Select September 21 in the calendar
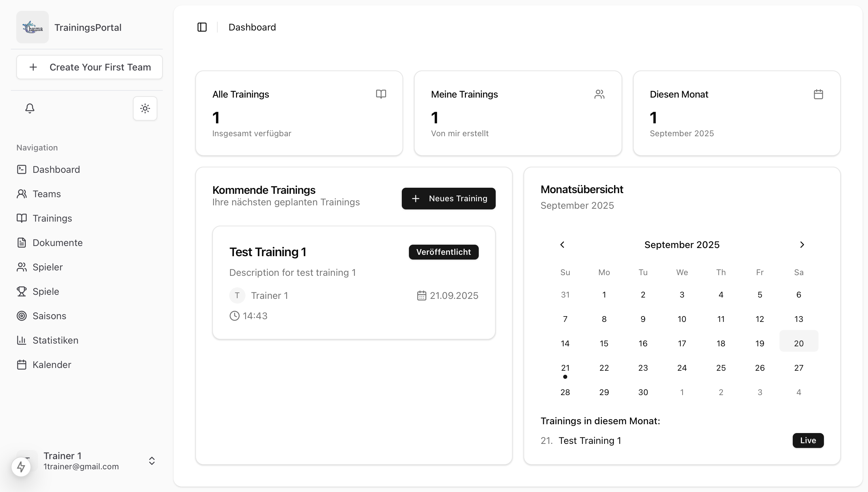Screen dimensions: 868x492 [x=565, y=368]
